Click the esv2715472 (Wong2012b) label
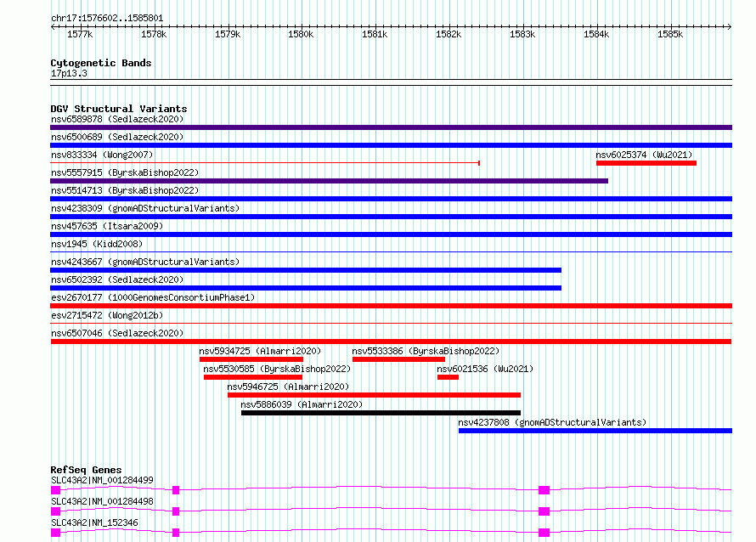 point(107,315)
